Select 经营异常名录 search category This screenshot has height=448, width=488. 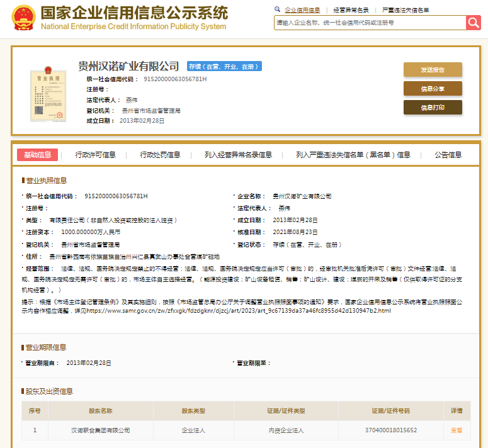click(351, 10)
